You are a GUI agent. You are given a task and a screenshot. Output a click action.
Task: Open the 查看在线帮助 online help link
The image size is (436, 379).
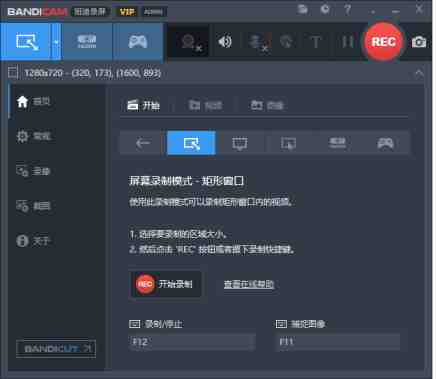pos(249,284)
